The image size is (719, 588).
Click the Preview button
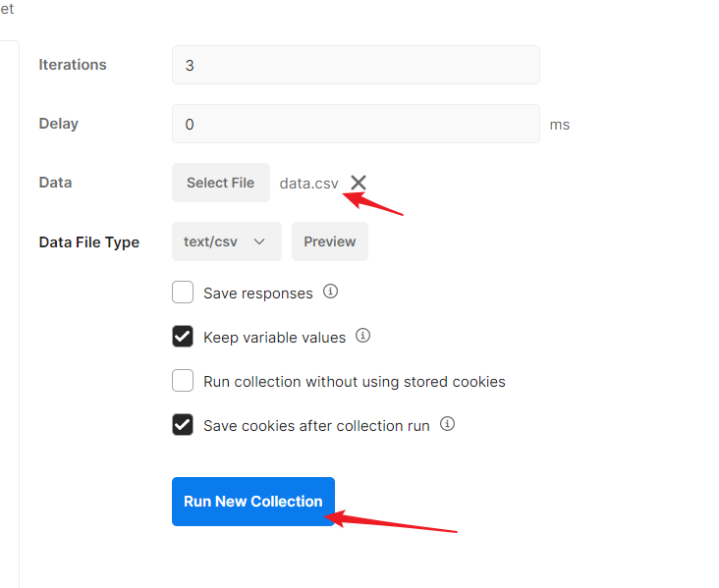pos(329,241)
